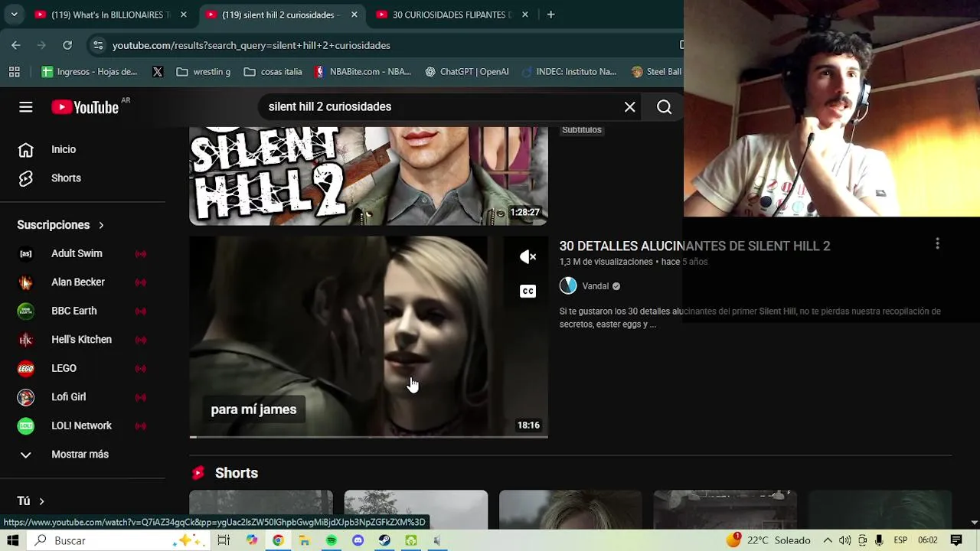Open the tab search dropdown
This screenshot has height=551, width=980.
tap(14, 15)
